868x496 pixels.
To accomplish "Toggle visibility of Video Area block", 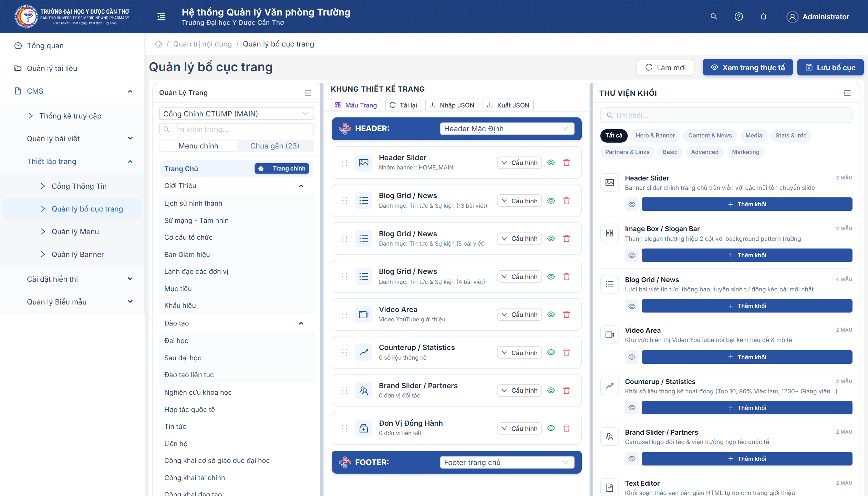I will point(551,314).
